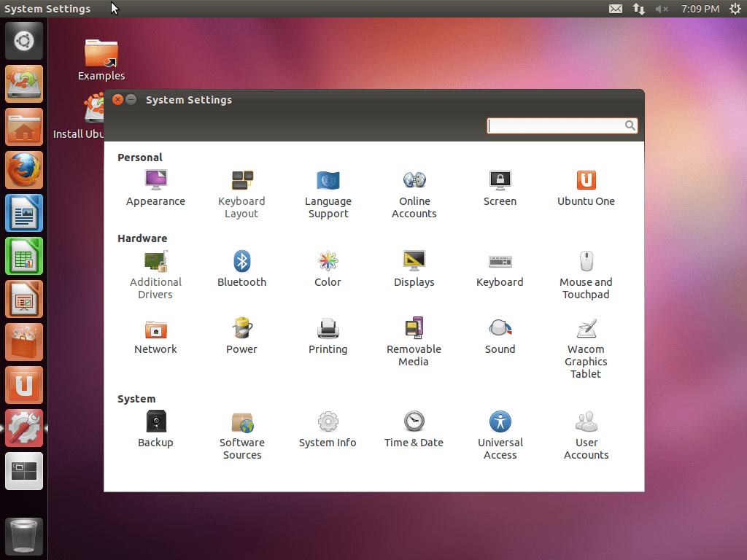This screenshot has width=747, height=560.
Task: Open Additional Drivers panel
Action: pos(156,275)
